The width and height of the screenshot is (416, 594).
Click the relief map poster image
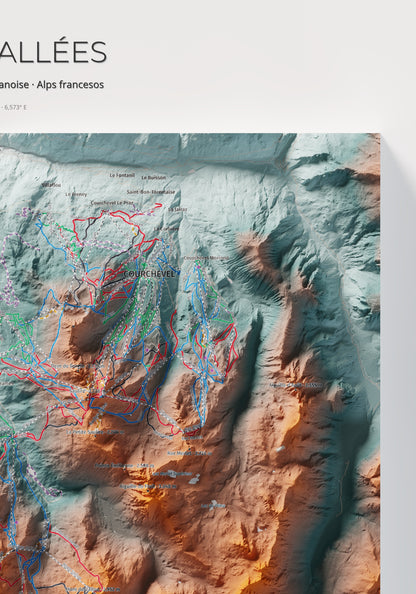[190, 363]
